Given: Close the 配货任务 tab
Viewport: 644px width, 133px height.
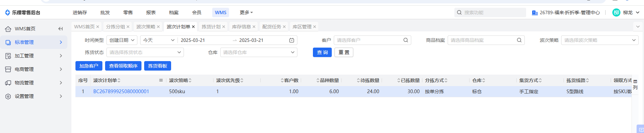Looking at the screenshot, I should [284, 27].
